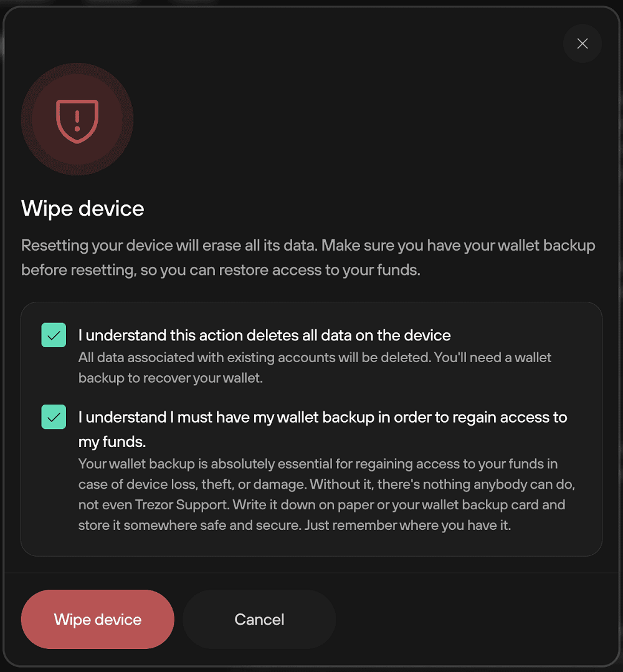Uncheck the deletes all data checkbox
Image resolution: width=623 pixels, height=672 pixels.
(x=54, y=335)
